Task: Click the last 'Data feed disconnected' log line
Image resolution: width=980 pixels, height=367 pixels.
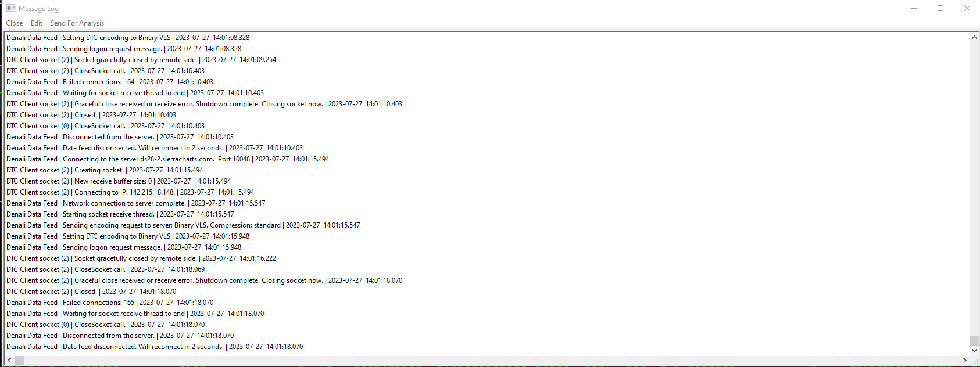Action: 155,347
